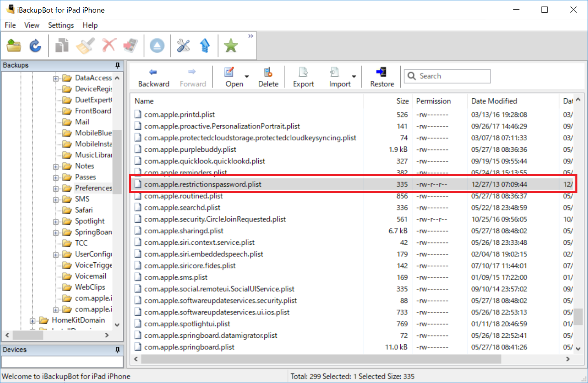Click the Backups tree vertical scrollbar
Viewport: 588px width, 383px height.
coord(117,162)
